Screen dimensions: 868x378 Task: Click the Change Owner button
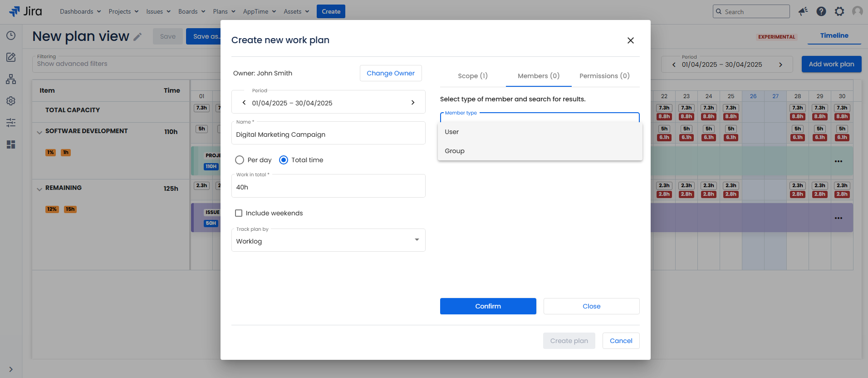[x=390, y=73]
